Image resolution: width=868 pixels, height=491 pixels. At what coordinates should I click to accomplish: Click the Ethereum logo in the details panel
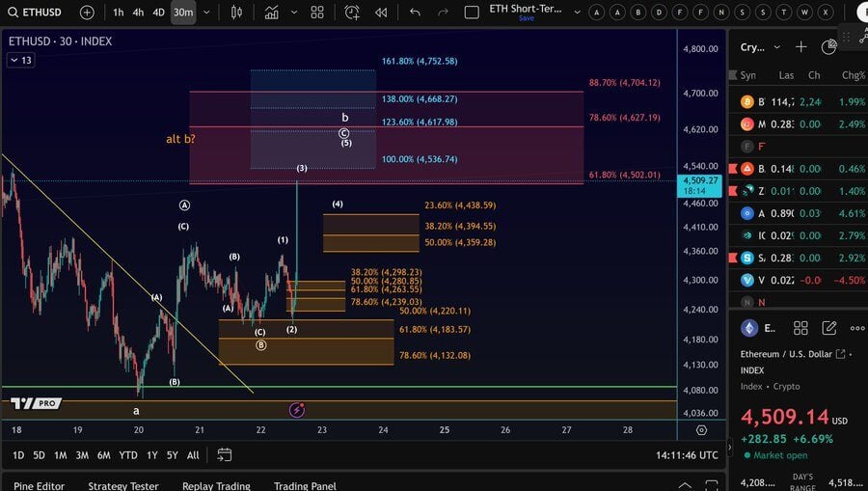[749, 328]
